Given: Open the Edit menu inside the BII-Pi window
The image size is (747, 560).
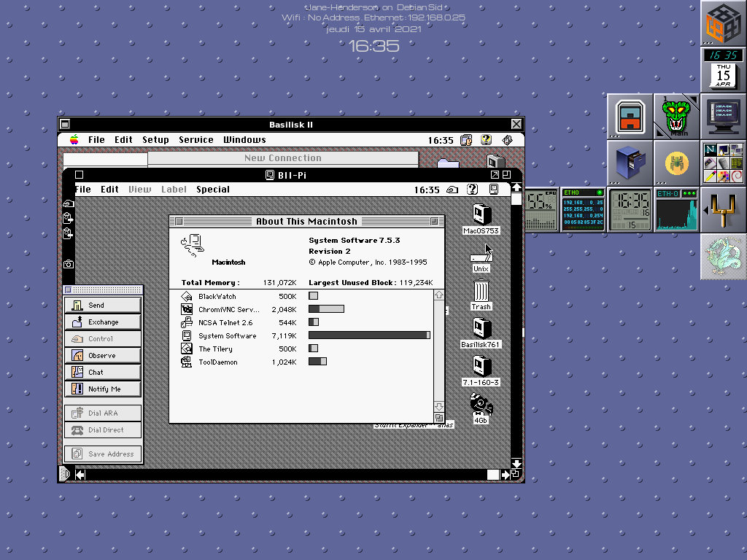Looking at the screenshot, I should [109, 190].
